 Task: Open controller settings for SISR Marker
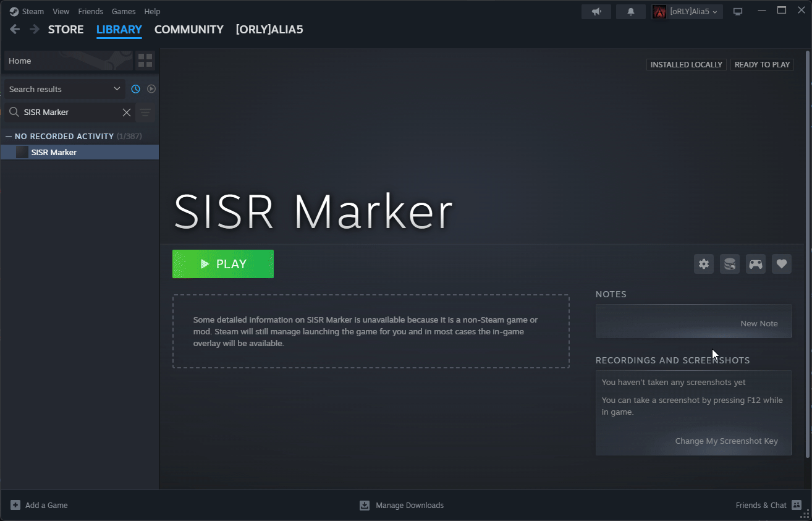756,264
